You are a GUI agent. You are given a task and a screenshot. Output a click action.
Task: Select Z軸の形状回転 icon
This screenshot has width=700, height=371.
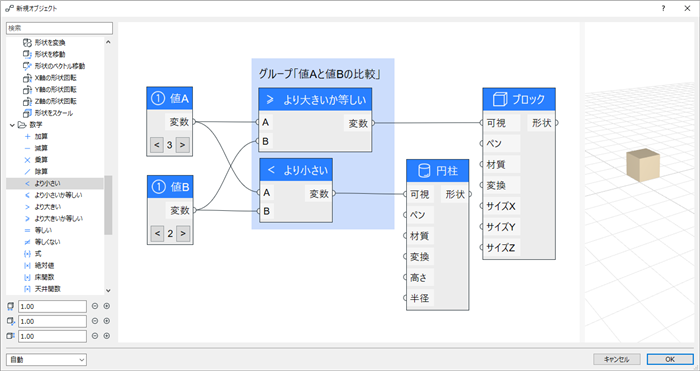point(27,101)
